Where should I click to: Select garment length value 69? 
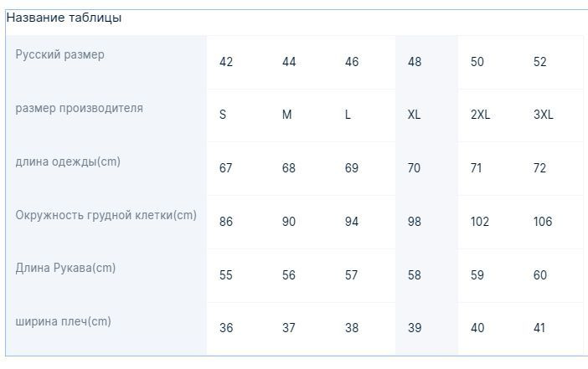[x=352, y=168]
